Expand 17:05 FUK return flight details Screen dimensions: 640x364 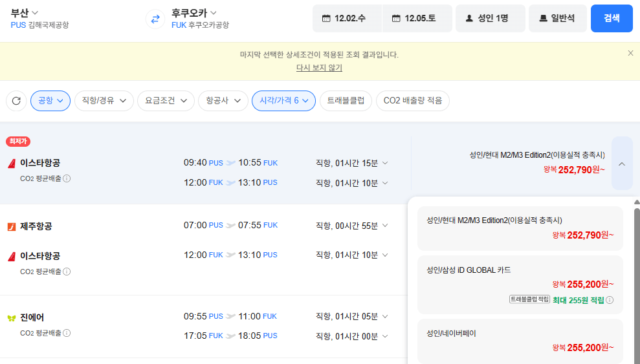pyautogui.click(x=385, y=336)
